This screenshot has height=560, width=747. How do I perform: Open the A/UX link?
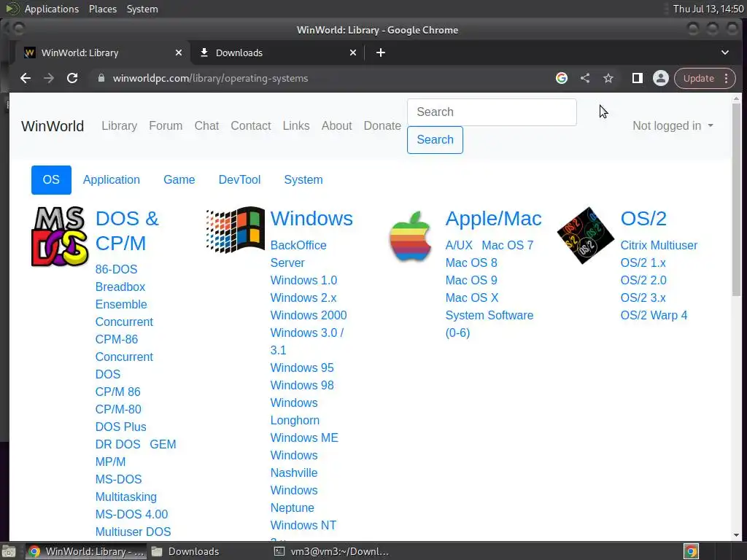459,246
